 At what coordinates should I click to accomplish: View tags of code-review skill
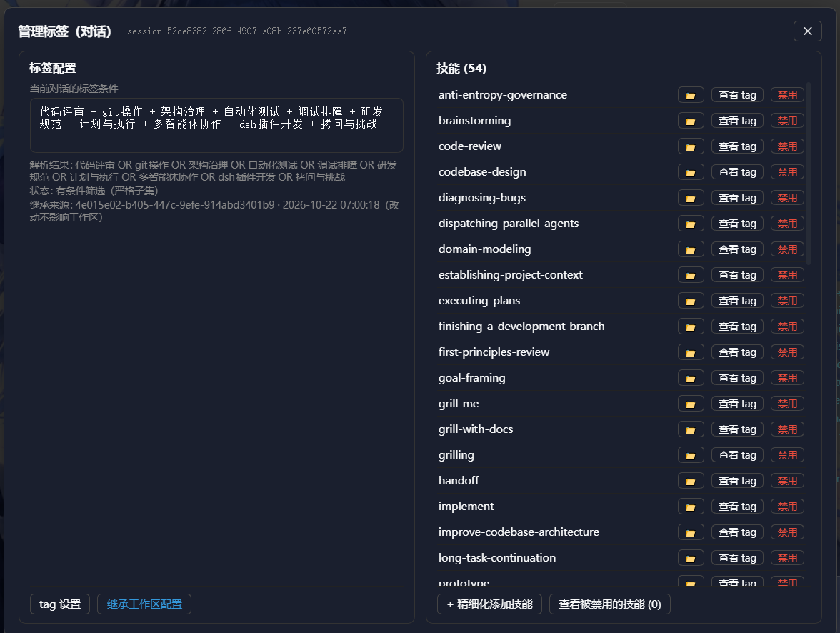coord(737,147)
